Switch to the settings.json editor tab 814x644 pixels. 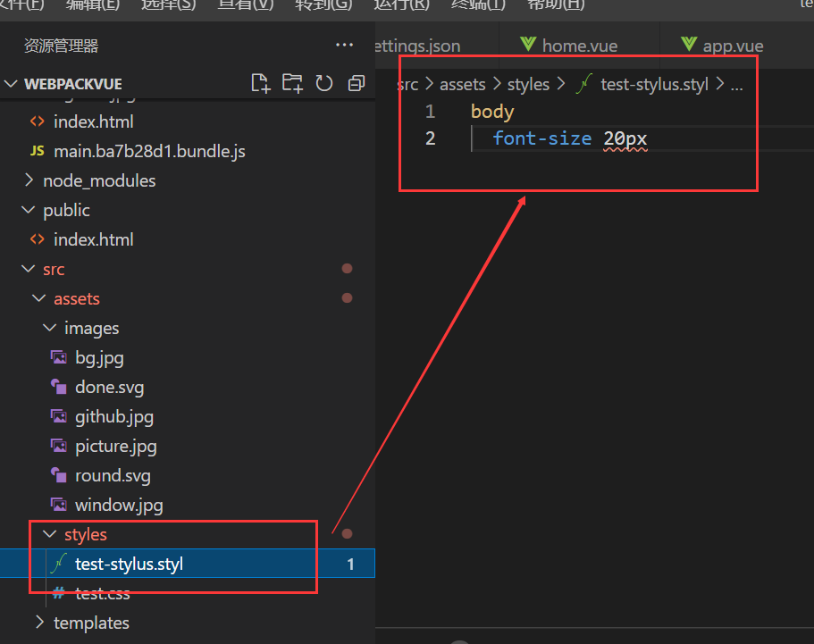click(x=437, y=46)
